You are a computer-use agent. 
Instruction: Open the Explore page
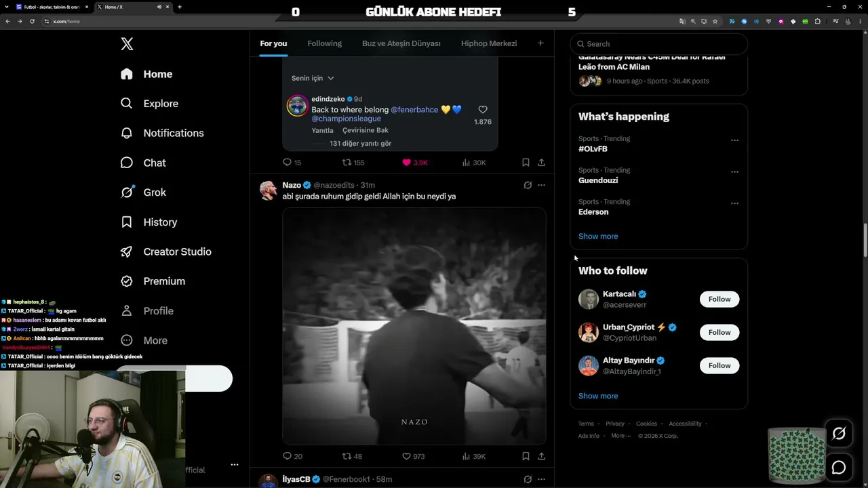(x=149, y=104)
